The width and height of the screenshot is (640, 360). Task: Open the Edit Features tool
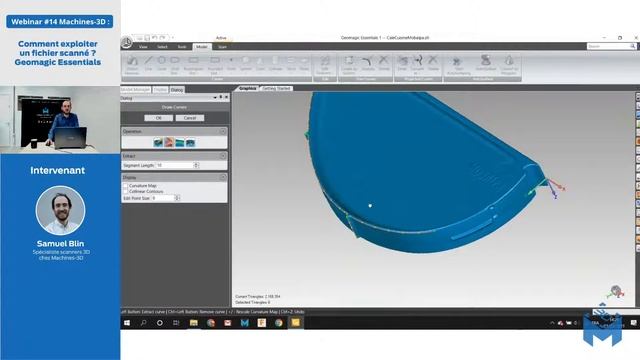click(x=324, y=64)
